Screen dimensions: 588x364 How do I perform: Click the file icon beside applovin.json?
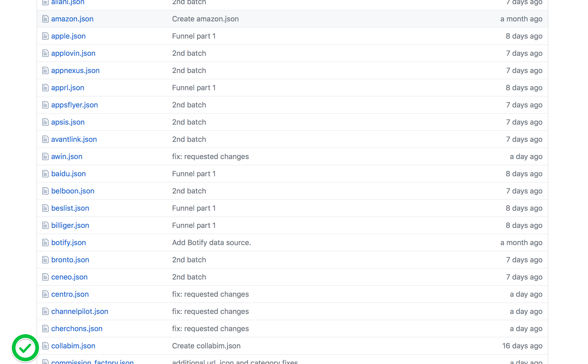[45, 53]
